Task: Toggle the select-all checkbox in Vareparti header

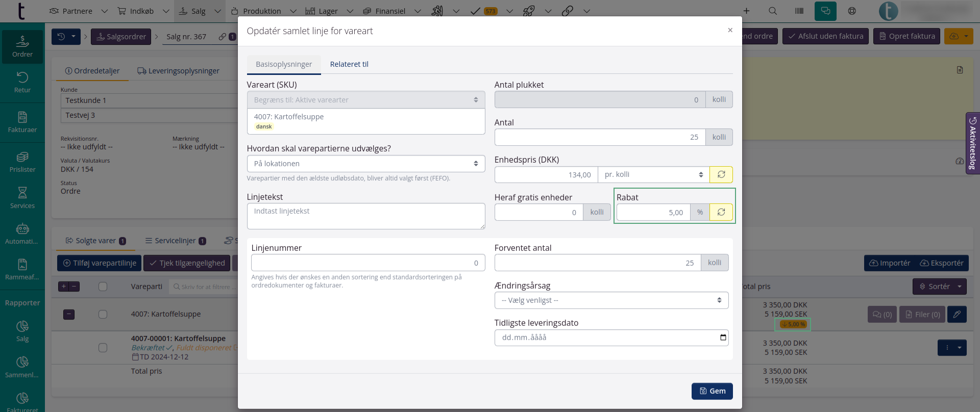Action: tap(103, 287)
